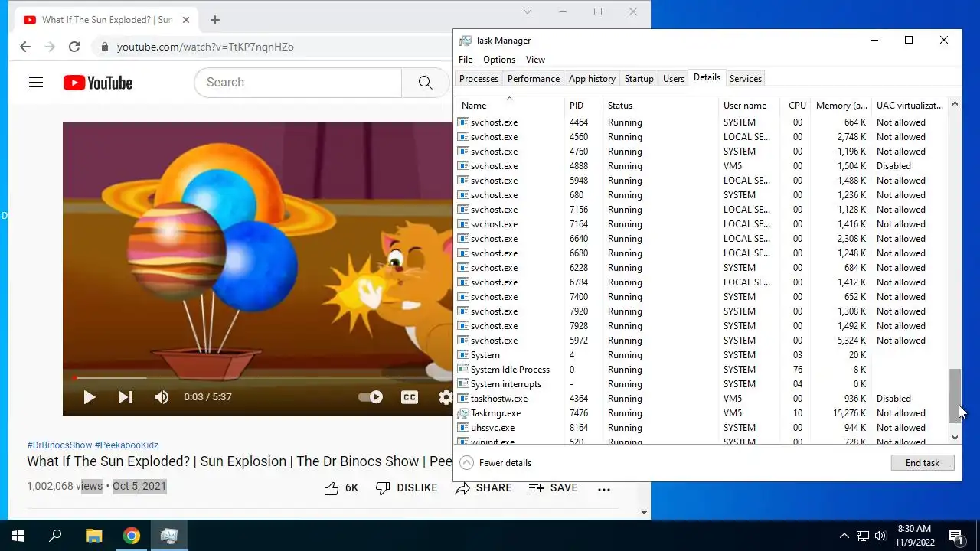Go to YouTube home logo

(x=98, y=83)
